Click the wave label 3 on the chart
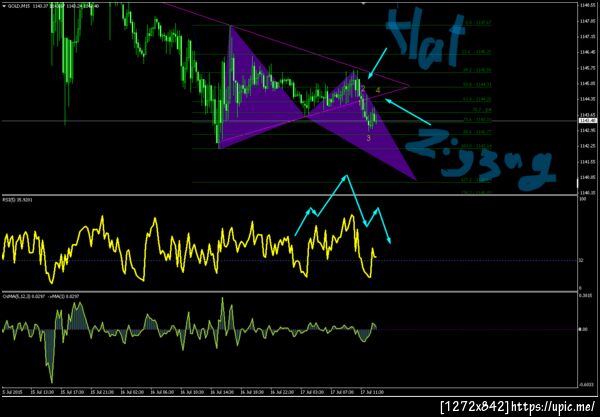 tap(368, 138)
